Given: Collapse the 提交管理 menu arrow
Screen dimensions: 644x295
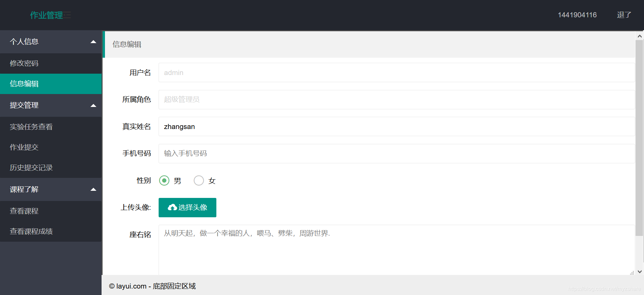Looking at the screenshot, I should pos(93,106).
